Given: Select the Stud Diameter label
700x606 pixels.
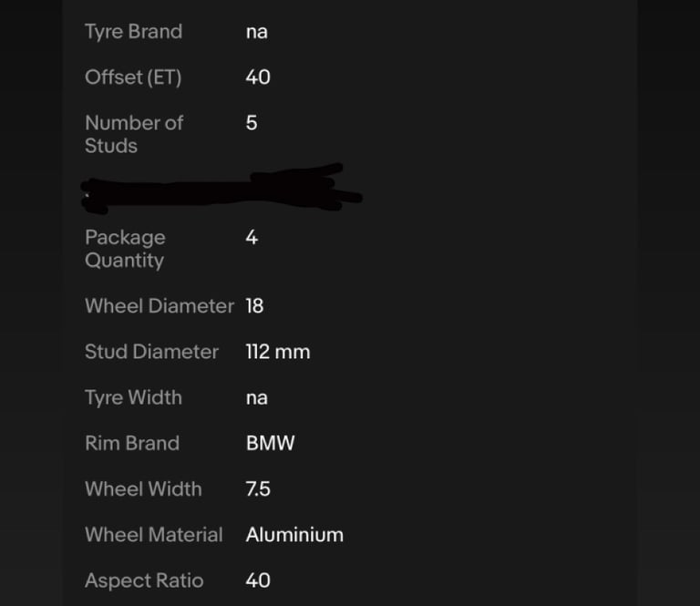Looking at the screenshot, I should 151,352.
